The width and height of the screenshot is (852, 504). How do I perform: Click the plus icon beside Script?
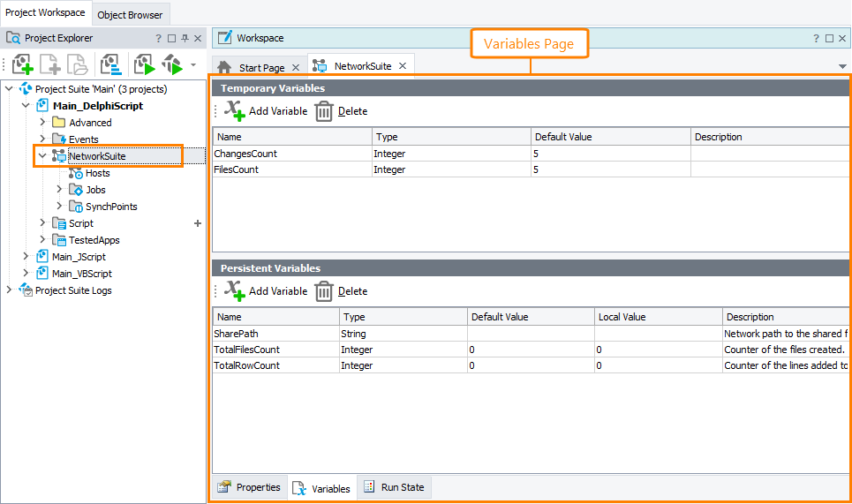(x=198, y=223)
